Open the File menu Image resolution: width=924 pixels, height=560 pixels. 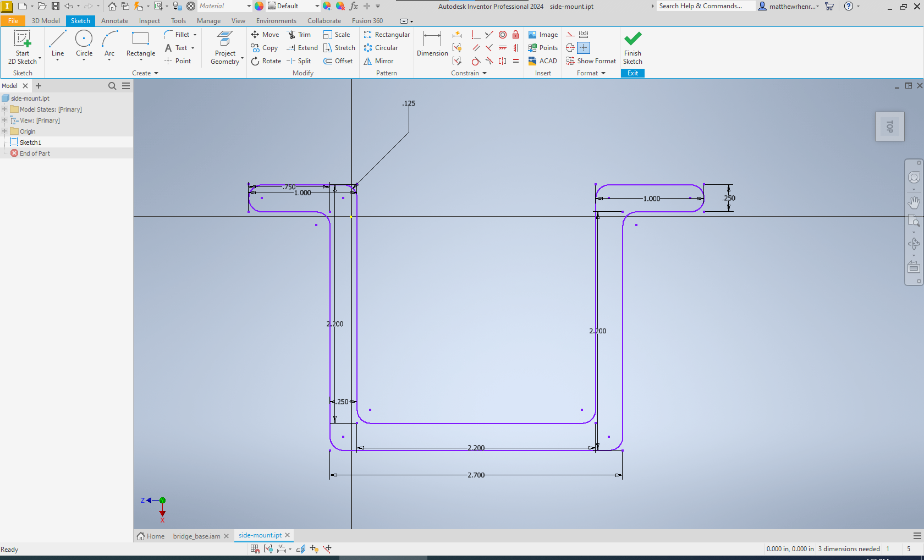pos(13,21)
